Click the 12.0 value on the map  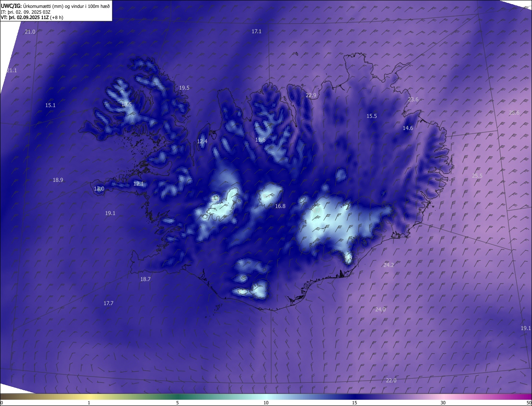point(99,189)
